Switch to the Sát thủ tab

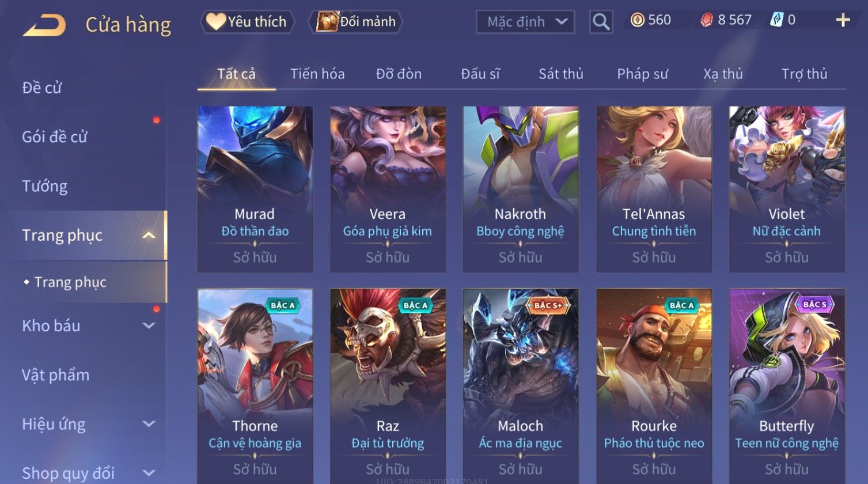click(561, 74)
